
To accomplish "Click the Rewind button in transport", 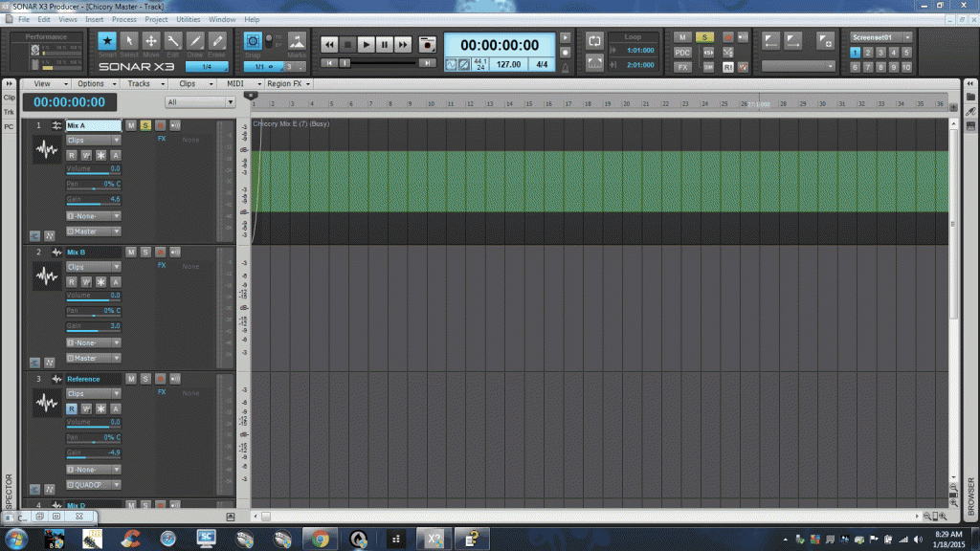I will click(x=329, y=44).
